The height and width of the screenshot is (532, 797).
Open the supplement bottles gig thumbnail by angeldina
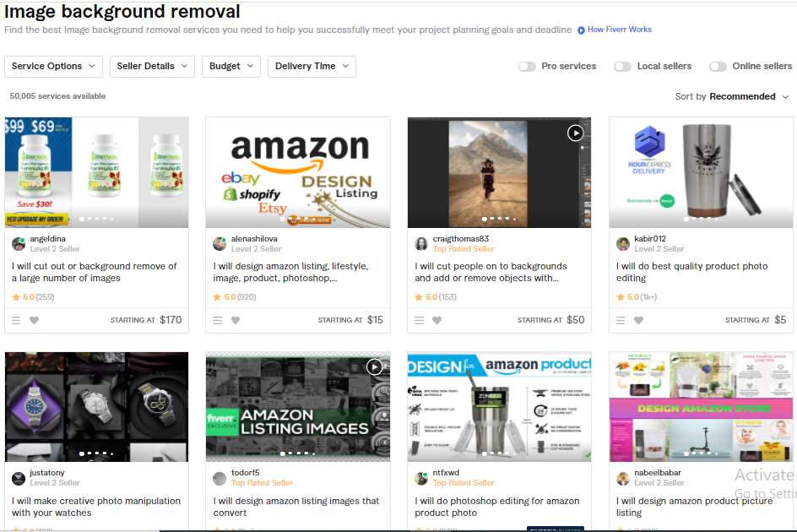pyautogui.click(x=96, y=172)
